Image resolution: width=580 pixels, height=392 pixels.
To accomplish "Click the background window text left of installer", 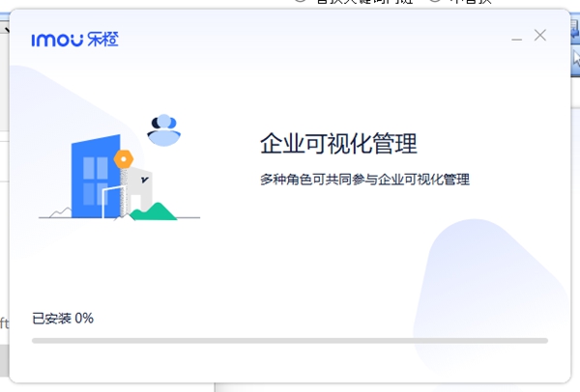I will tap(4, 322).
